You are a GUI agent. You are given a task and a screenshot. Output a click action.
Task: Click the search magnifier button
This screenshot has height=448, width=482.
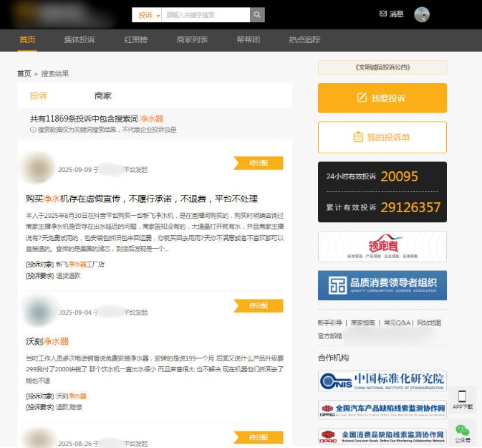click(x=257, y=15)
